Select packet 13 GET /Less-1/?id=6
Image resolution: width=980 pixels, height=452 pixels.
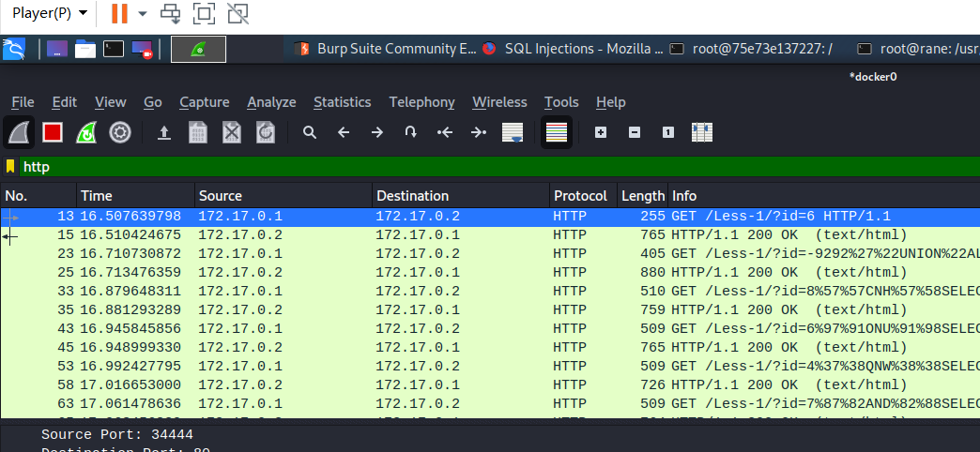coord(490,217)
